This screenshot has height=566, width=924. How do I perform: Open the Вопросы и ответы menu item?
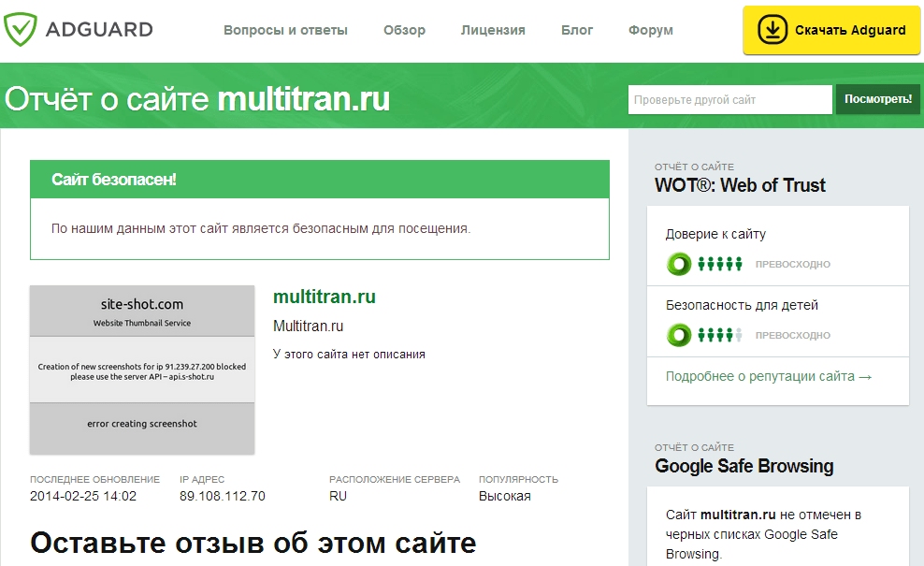coord(285,30)
